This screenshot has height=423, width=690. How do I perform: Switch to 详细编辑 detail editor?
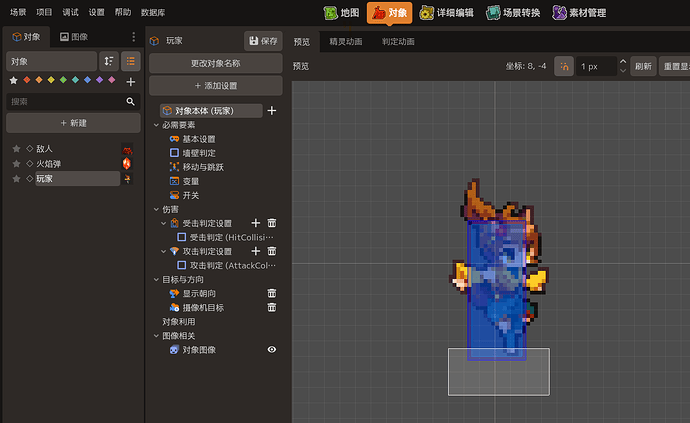pyautogui.click(x=446, y=13)
